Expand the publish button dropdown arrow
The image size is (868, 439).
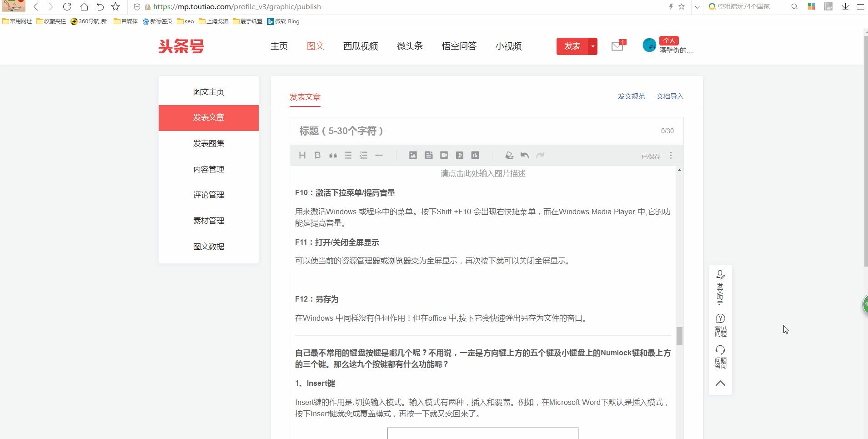[x=592, y=46]
